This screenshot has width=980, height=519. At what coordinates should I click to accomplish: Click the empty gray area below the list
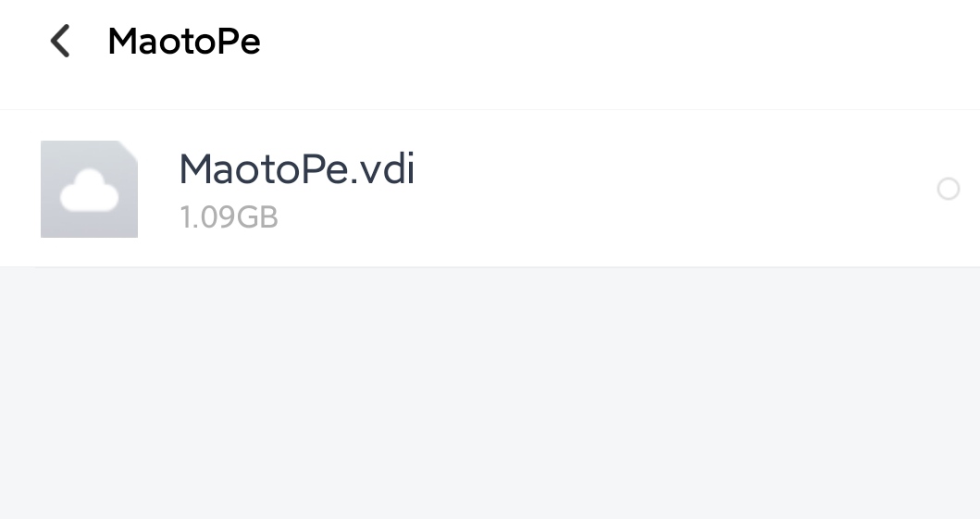pos(490,393)
